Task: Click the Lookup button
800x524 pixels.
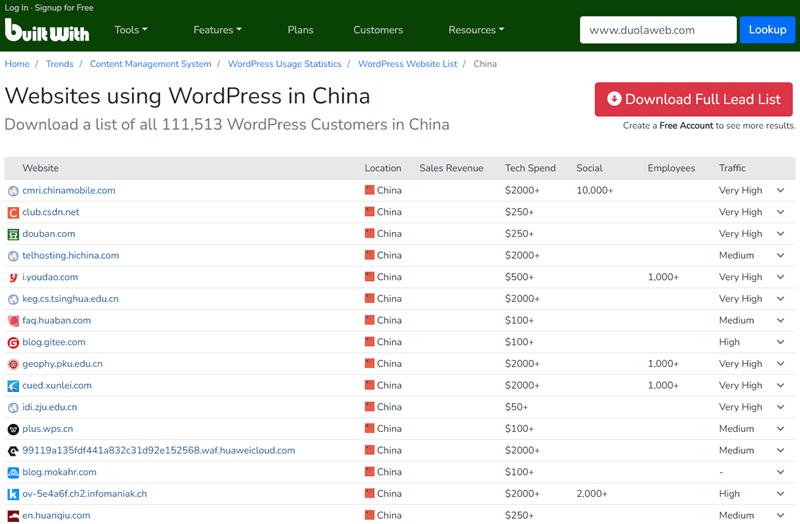Action: coord(767,30)
